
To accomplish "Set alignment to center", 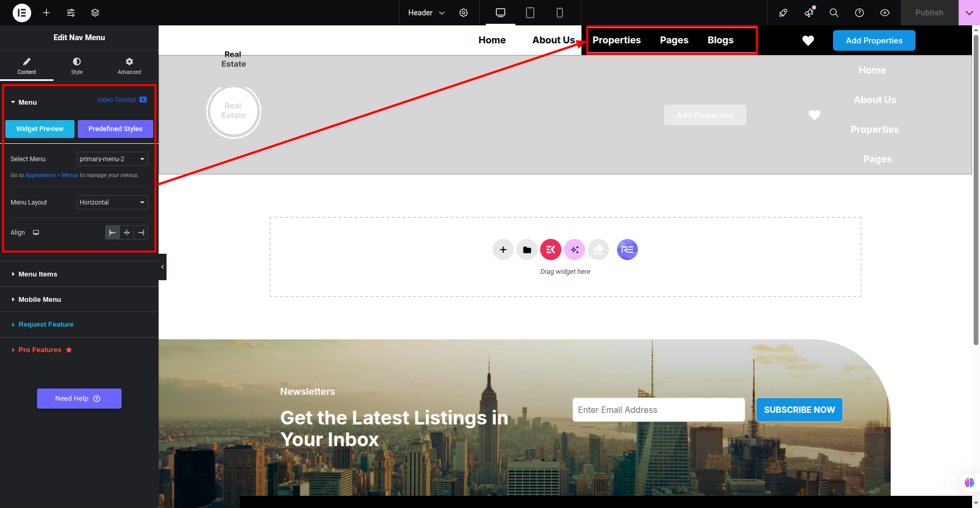I will tap(126, 233).
